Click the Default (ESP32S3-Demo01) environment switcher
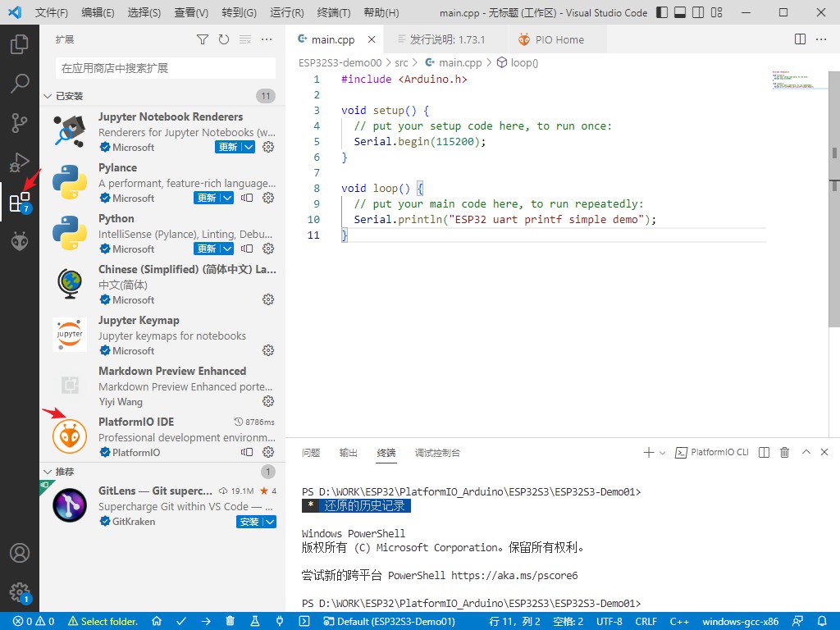 click(x=390, y=622)
